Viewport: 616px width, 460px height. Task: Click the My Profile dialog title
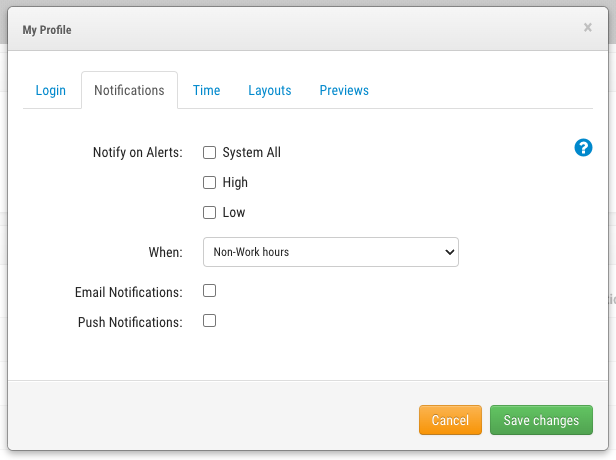point(47,30)
